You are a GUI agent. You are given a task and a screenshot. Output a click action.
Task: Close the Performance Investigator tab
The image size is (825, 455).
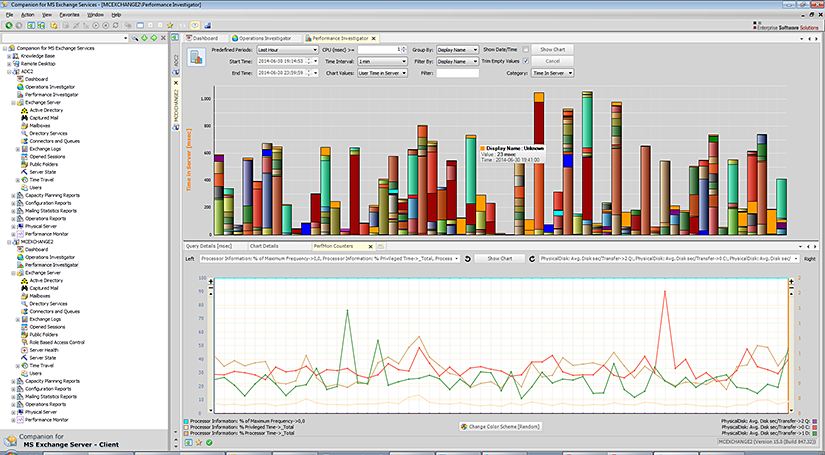click(x=374, y=38)
